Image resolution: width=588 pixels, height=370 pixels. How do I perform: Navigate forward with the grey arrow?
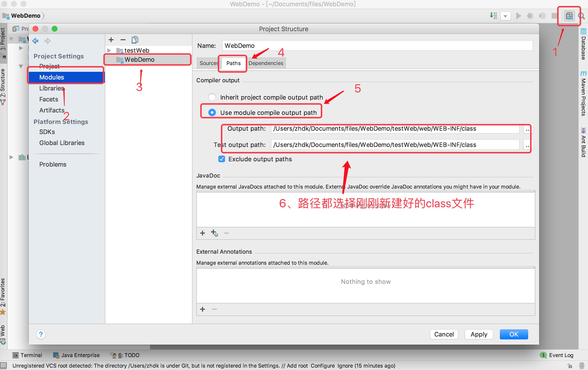pos(47,41)
